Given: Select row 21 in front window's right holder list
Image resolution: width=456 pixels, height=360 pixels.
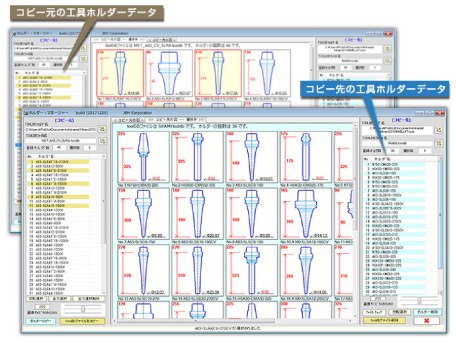Looking at the screenshot, I should tap(394, 252).
